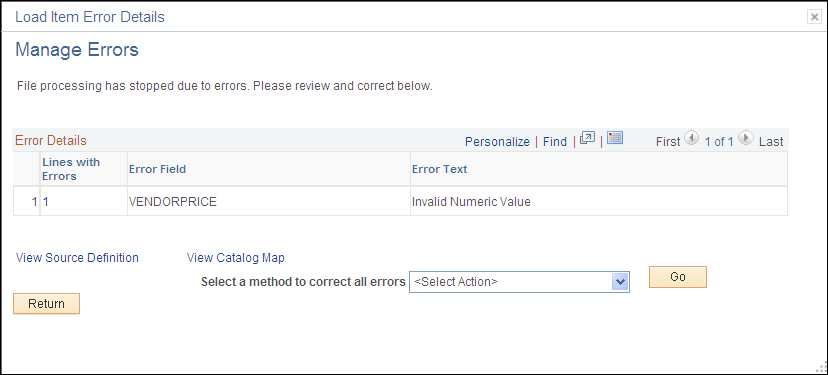The height and width of the screenshot is (375, 828).
Task: Click file processing stopped message text
Action: [225, 86]
